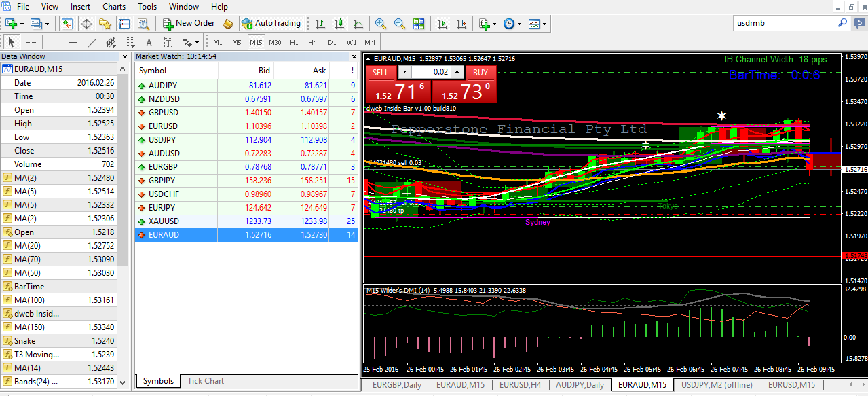Switch to the EURGBP,Daily chart tab
This screenshot has height=396, width=868.
pos(398,385)
